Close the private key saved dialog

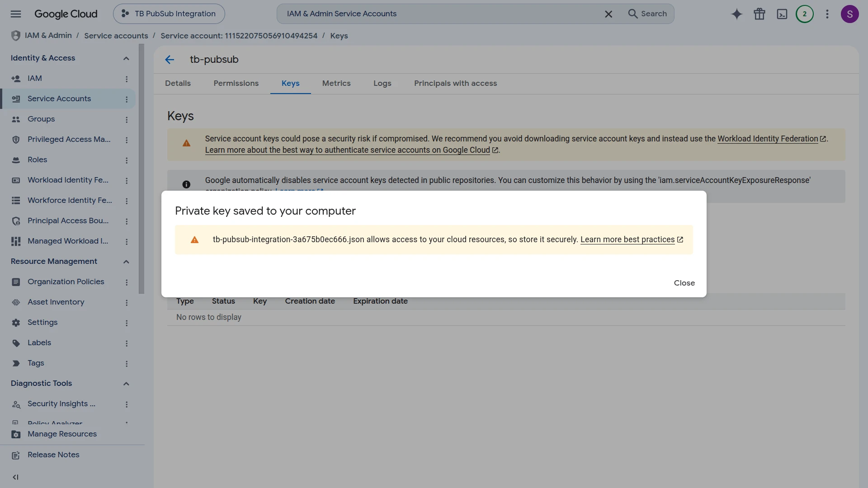684,283
